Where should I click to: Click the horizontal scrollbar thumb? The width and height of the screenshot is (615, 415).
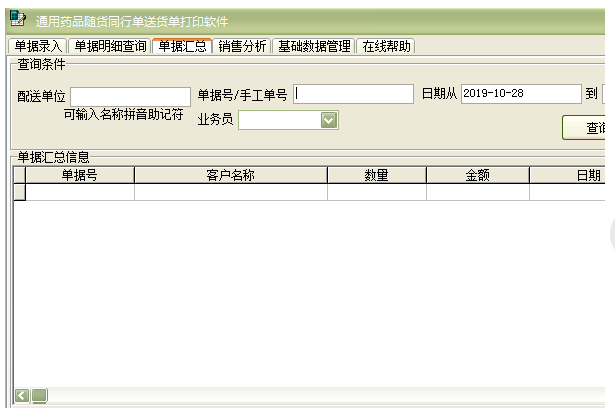tap(39, 395)
